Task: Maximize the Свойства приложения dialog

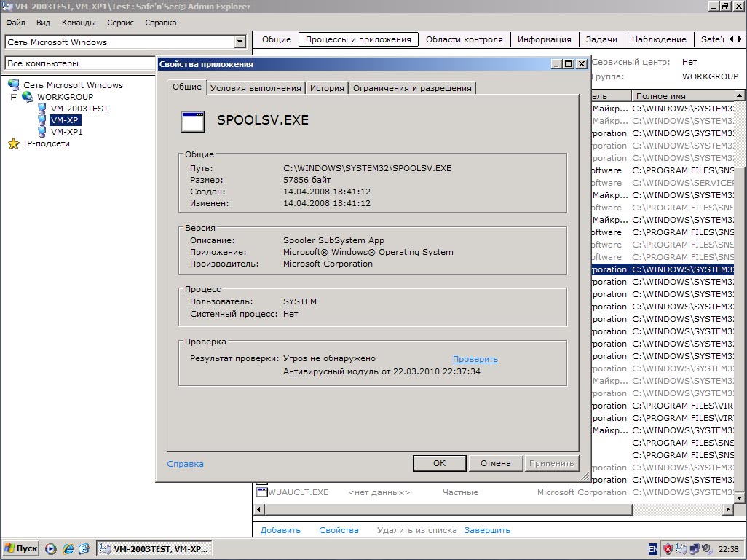Action: point(569,64)
